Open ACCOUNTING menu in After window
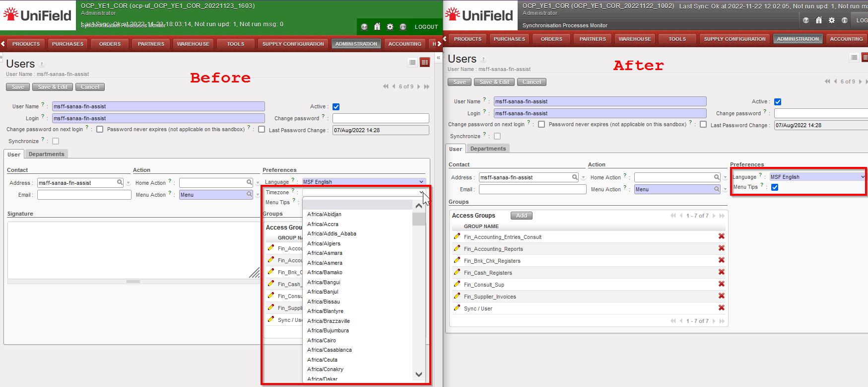This screenshot has width=868, height=387. pyautogui.click(x=847, y=39)
